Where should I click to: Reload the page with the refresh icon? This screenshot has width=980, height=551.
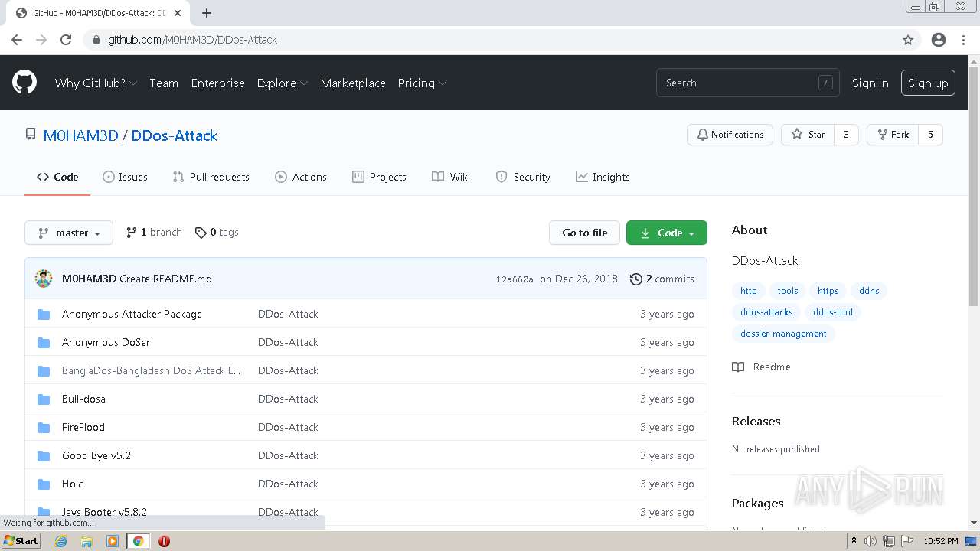tap(66, 40)
